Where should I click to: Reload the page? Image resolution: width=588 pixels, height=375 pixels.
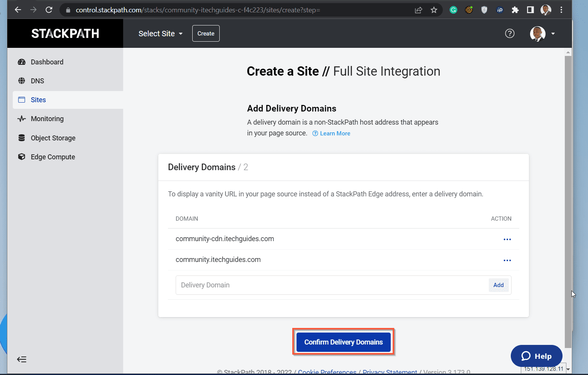tap(49, 10)
